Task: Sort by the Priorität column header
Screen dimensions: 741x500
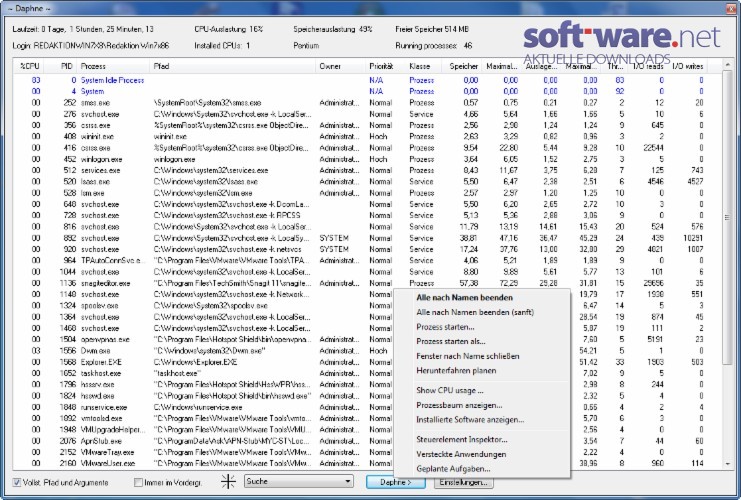Action: (x=384, y=67)
